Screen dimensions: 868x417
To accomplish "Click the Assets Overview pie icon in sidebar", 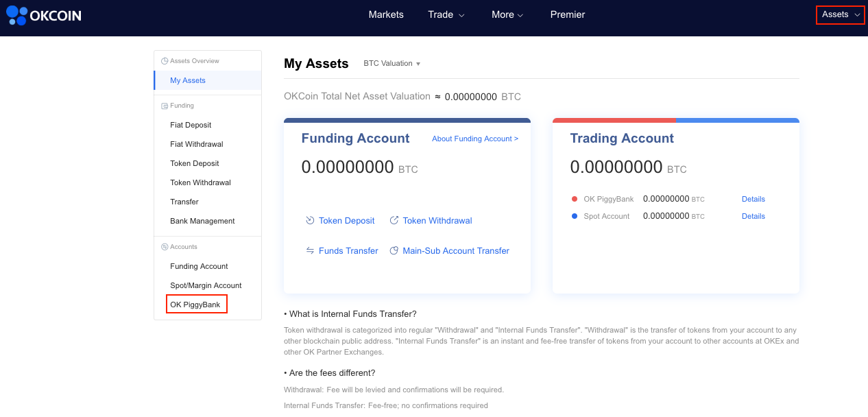I will coord(165,61).
